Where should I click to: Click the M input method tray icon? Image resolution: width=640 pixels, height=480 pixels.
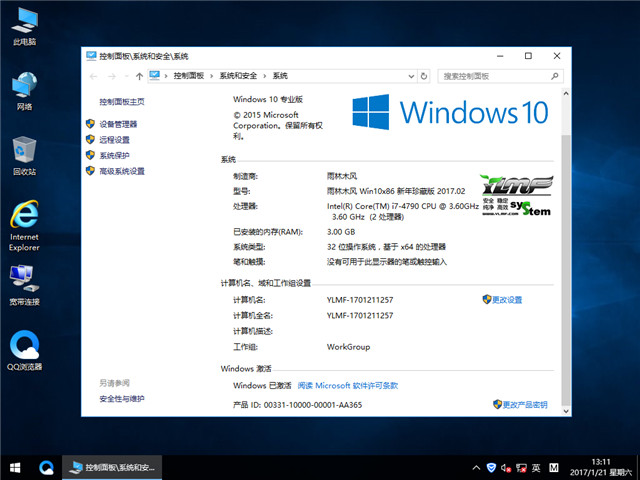point(553,468)
